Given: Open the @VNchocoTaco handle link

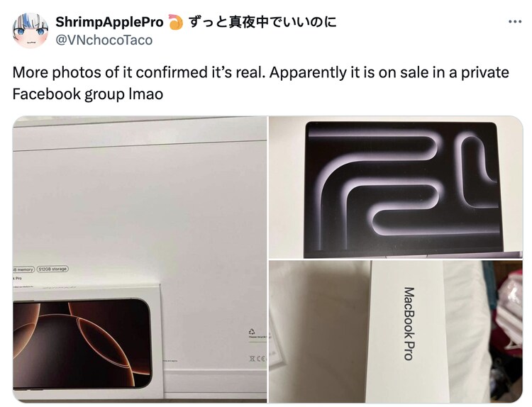Looking at the screenshot, I should tap(104, 40).
